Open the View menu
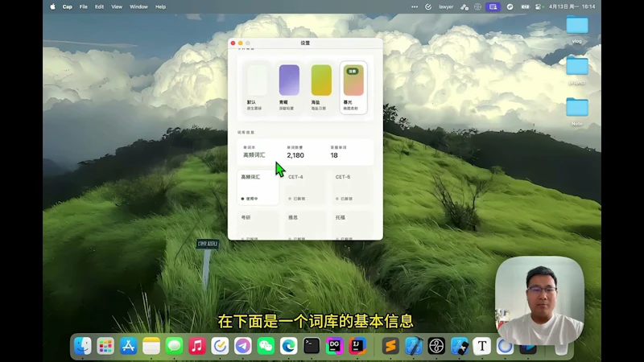This screenshot has width=644, height=362. pyautogui.click(x=117, y=6)
